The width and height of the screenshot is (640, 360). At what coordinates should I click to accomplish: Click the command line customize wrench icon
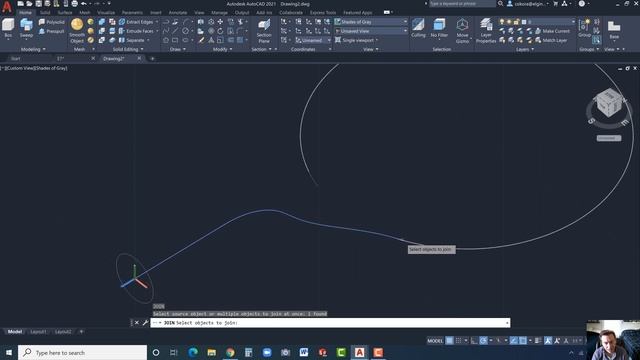click(145, 322)
